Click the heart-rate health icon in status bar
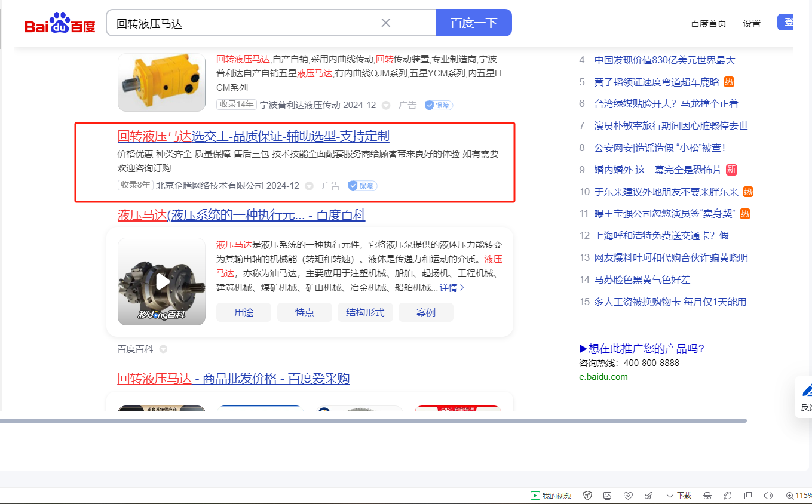The width and height of the screenshot is (812, 504). (x=627, y=496)
